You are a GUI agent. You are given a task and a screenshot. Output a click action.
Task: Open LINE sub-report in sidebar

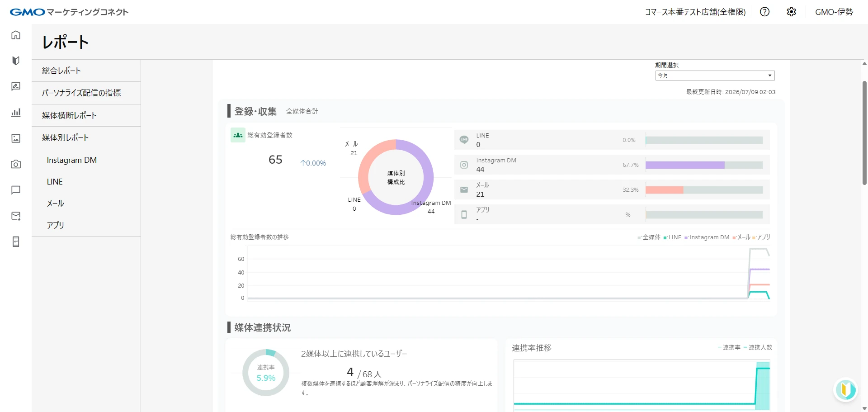55,182
